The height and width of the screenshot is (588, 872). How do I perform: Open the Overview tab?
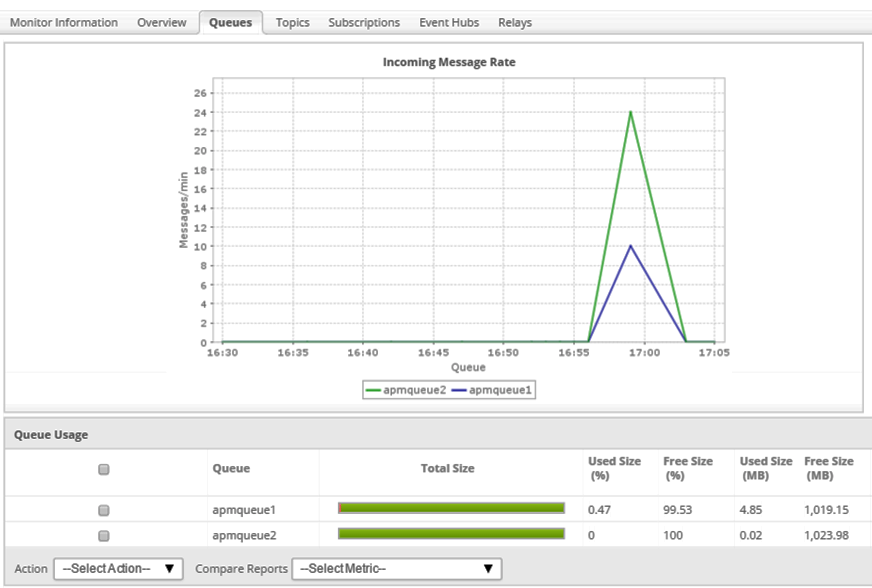pos(162,23)
